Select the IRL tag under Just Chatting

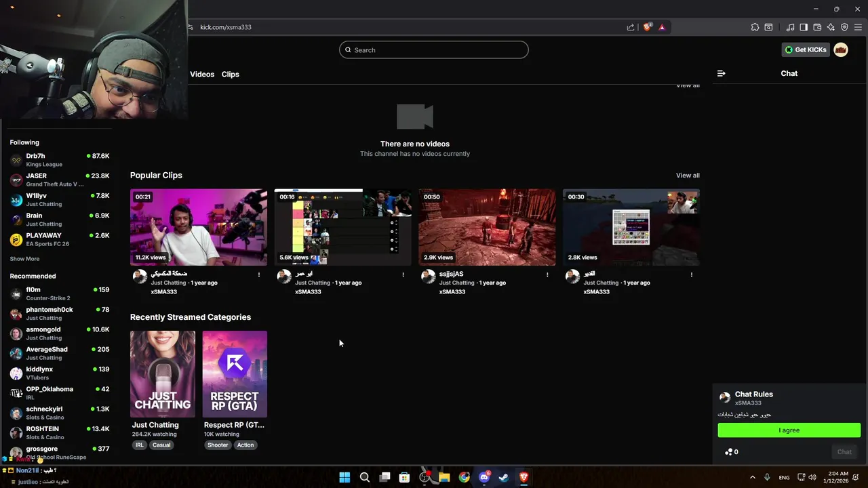click(x=140, y=445)
